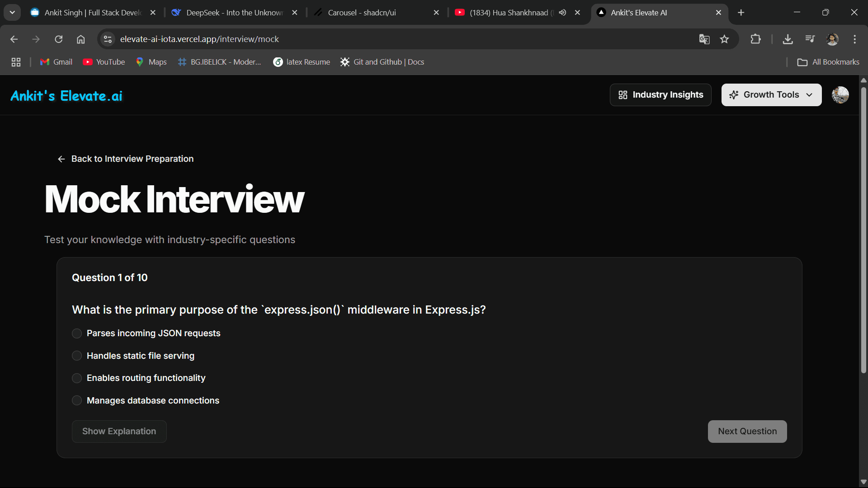Click the Show Explanation button
This screenshot has height=488, width=868.
[119, 432]
